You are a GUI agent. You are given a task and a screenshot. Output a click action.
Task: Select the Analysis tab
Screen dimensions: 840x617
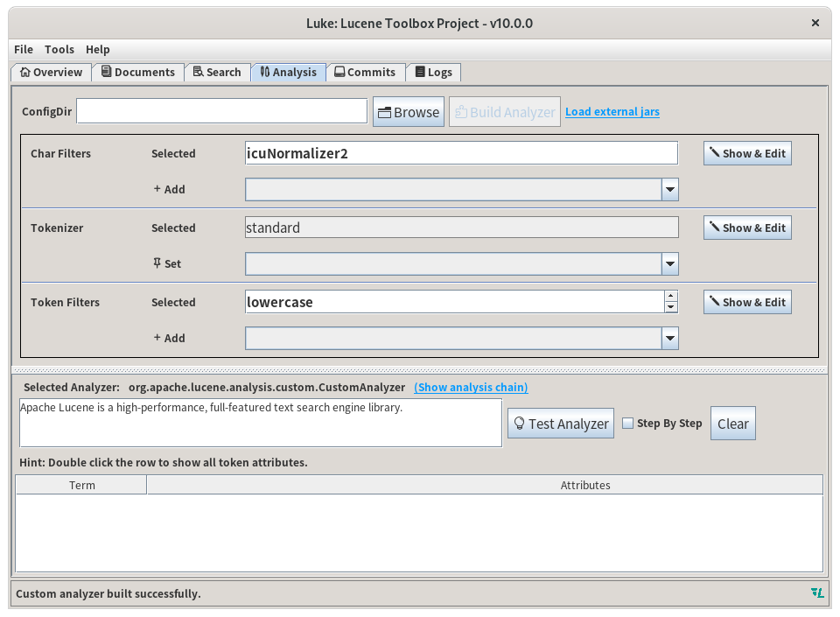point(288,73)
